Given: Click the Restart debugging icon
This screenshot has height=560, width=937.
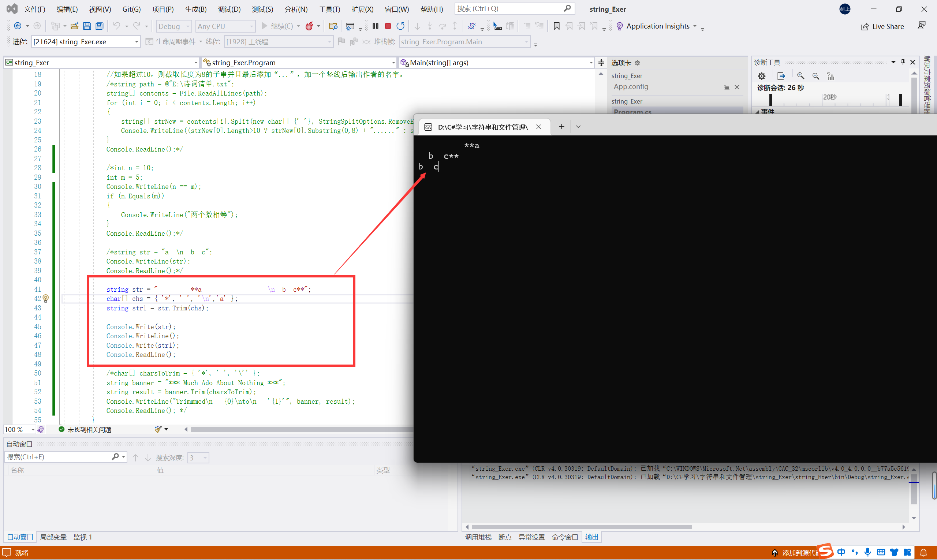Looking at the screenshot, I should tap(400, 26).
